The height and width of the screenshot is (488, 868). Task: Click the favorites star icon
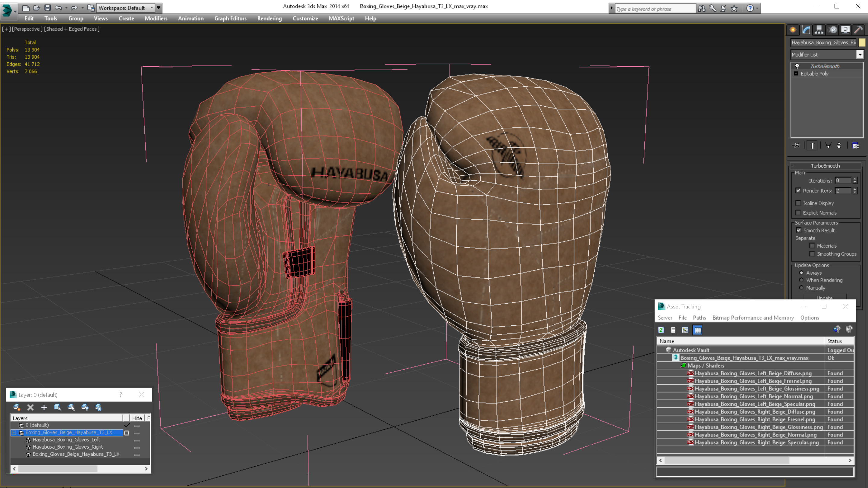coord(734,8)
